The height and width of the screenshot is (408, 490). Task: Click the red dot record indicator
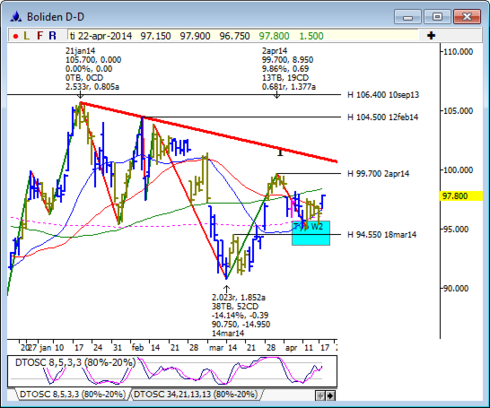click(x=15, y=36)
